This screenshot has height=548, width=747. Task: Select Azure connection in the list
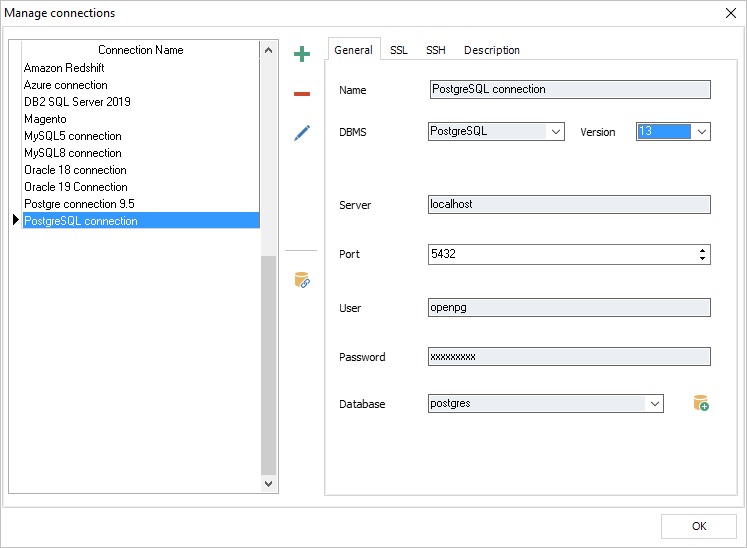pyautogui.click(x=141, y=85)
